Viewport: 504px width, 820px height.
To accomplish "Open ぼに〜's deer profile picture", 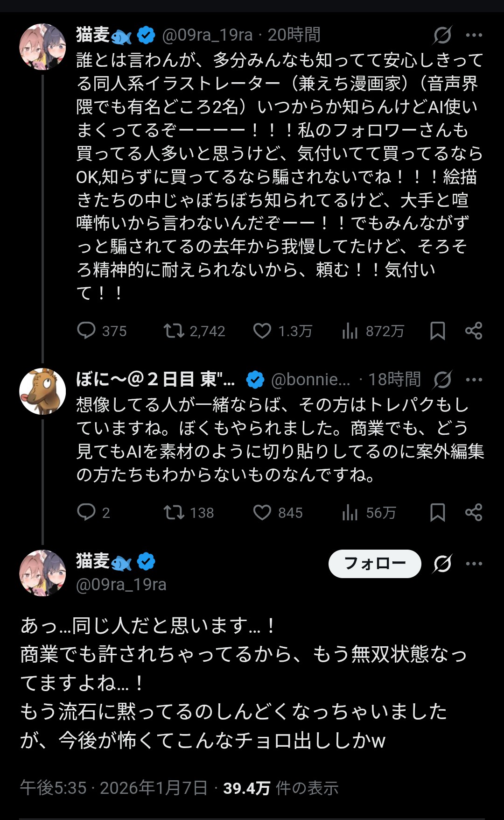I will pos(42,391).
